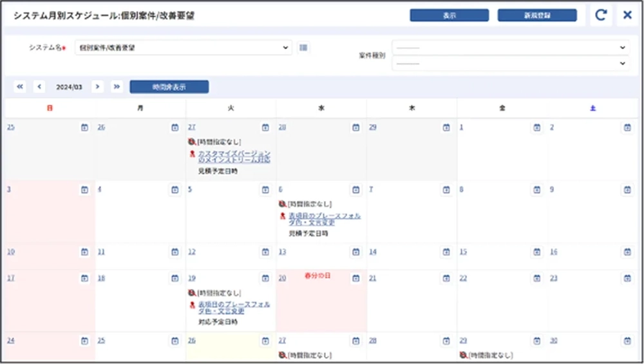
Task: Click add-schedule icon on February 28 cell
Action: [x=355, y=128]
